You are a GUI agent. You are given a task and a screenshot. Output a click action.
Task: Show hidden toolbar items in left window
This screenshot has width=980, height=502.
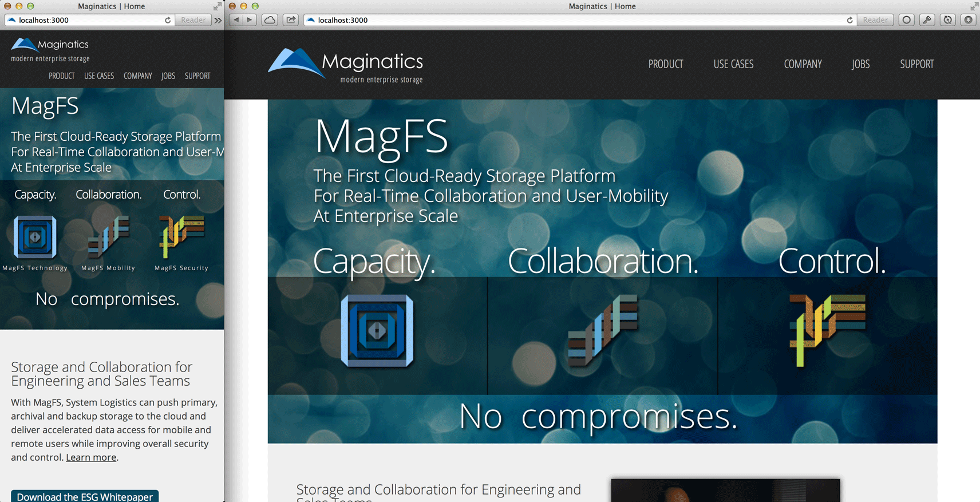point(218,20)
